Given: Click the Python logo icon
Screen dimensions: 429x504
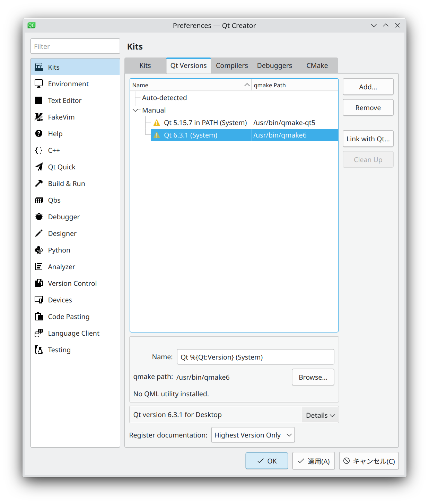Looking at the screenshot, I should (x=39, y=250).
